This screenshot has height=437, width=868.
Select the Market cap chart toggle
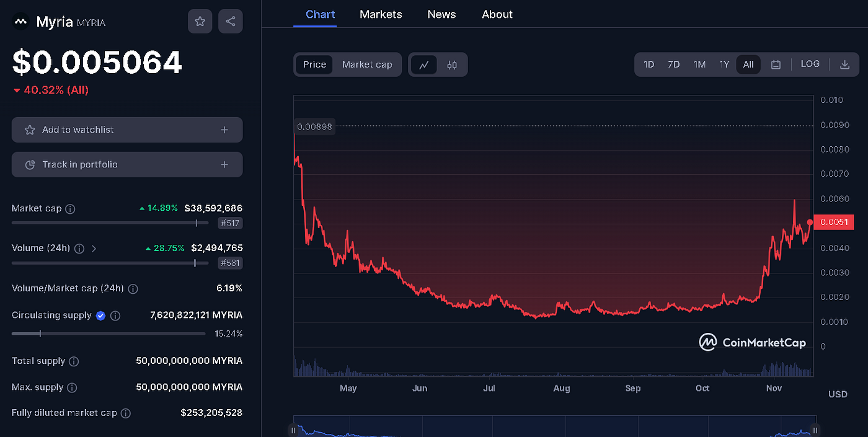[367, 64]
